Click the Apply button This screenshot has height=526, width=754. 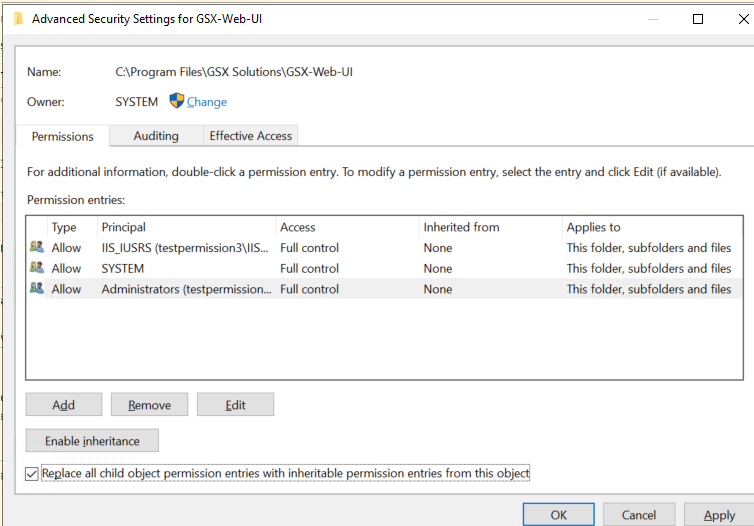pyautogui.click(x=719, y=515)
